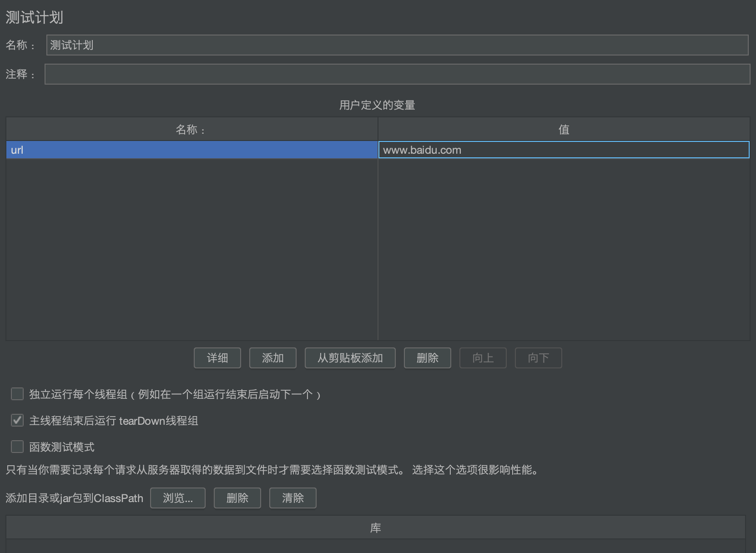This screenshot has width=756, height=553.
Task: Click the 名称 field containing 测试计划
Action: pos(397,45)
